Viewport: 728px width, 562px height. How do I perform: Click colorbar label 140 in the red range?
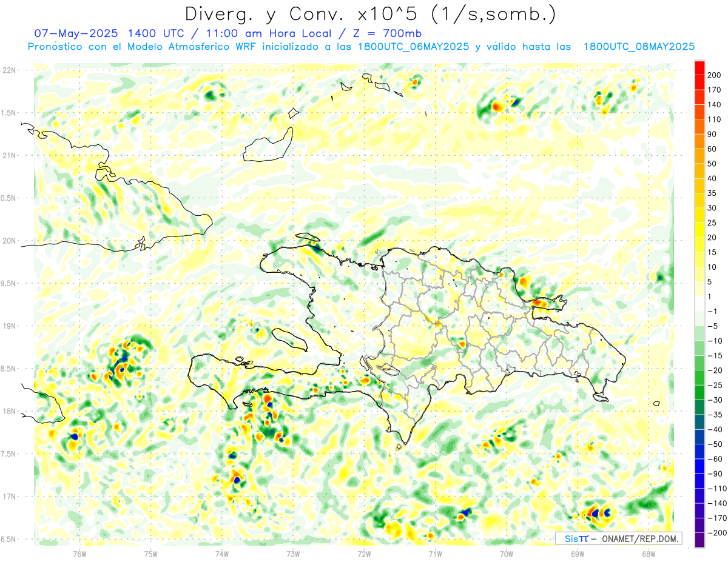tap(715, 105)
